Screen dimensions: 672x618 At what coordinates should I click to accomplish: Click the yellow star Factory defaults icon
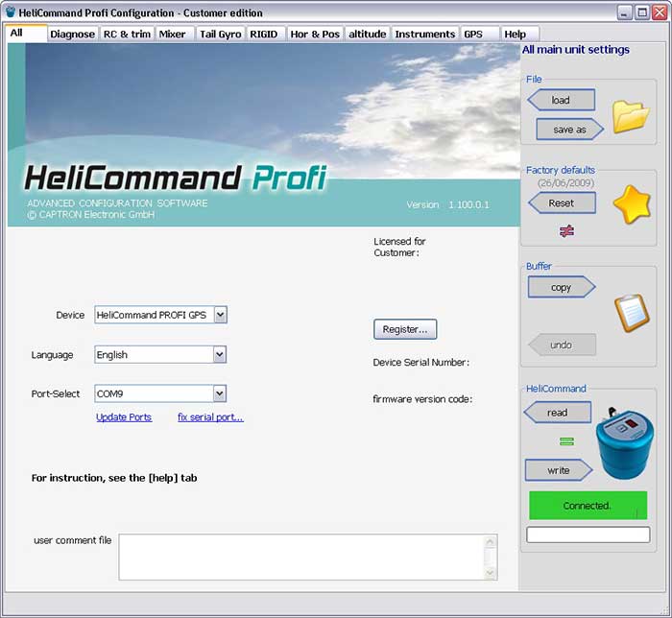click(632, 204)
